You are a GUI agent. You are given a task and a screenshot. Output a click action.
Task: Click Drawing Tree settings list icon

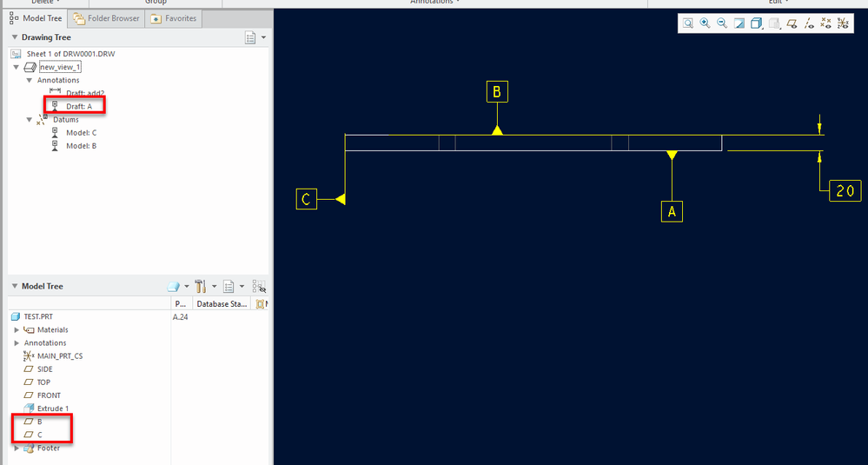(x=250, y=37)
